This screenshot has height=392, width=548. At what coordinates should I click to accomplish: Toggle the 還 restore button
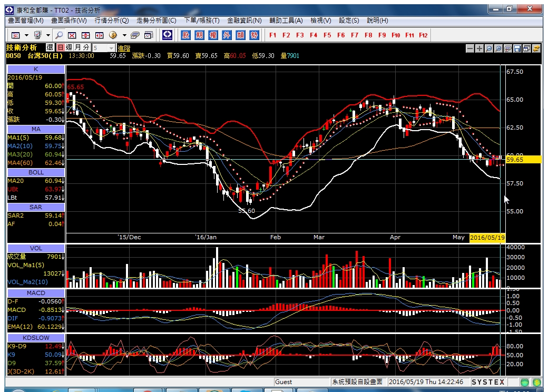point(50,47)
